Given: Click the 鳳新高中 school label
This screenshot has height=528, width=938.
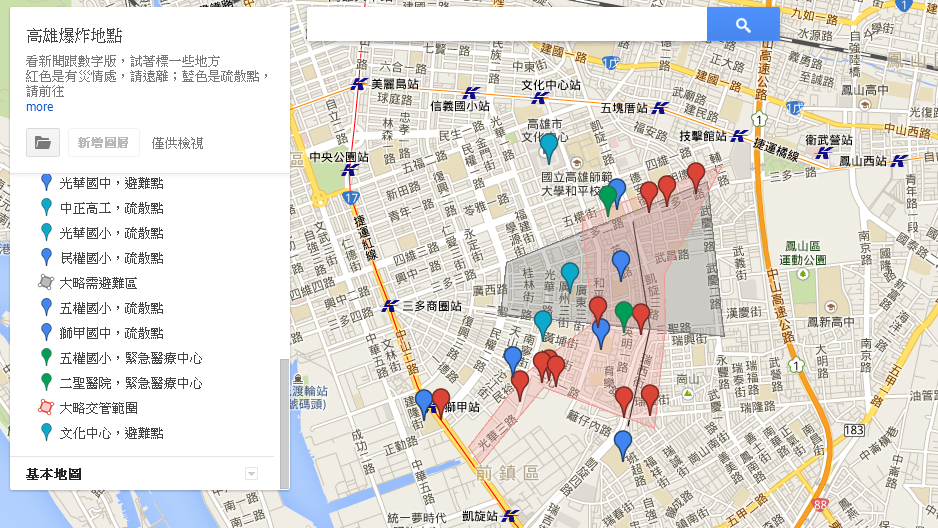Looking at the screenshot, I should point(831,322).
